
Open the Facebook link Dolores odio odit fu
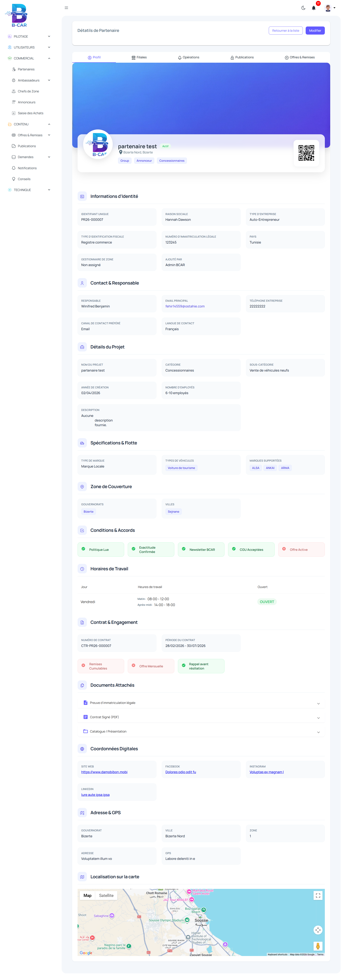tap(181, 772)
